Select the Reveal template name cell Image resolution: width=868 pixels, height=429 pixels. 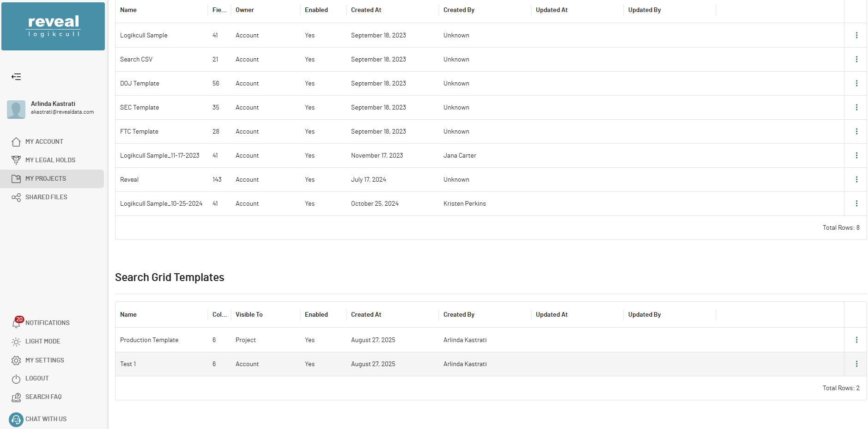[x=129, y=179]
